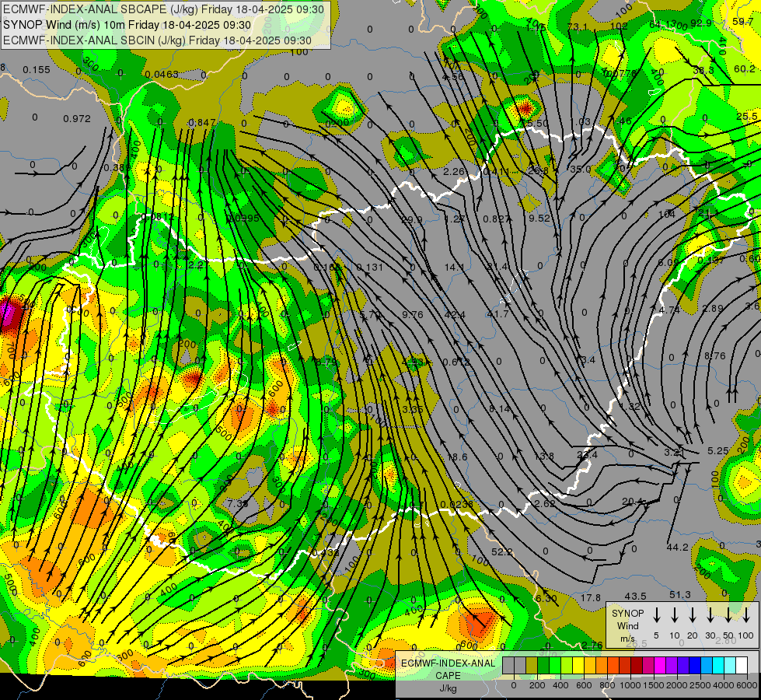Click the SYNOP Wind 10m title line
The height and width of the screenshot is (700, 761).
tap(127, 25)
